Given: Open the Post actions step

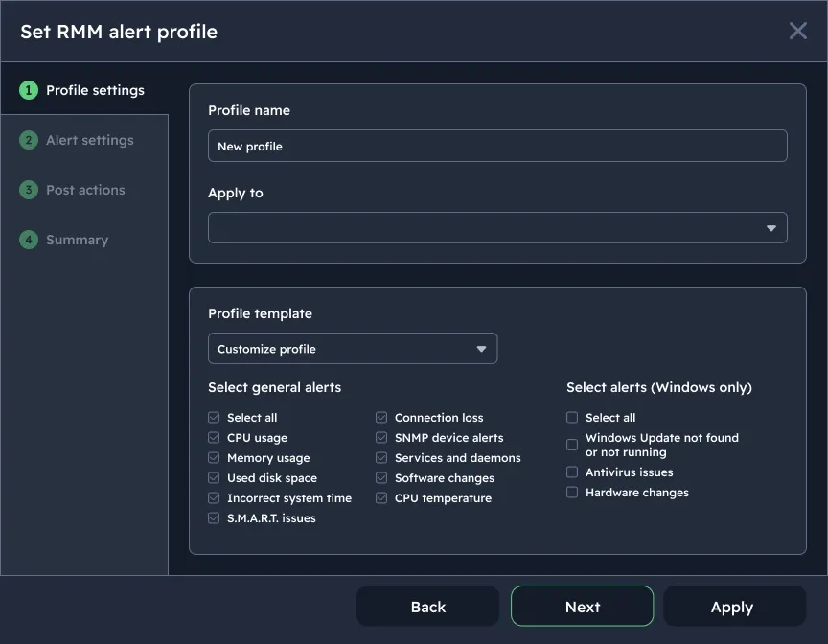Looking at the screenshot, I should coord(85,190).
